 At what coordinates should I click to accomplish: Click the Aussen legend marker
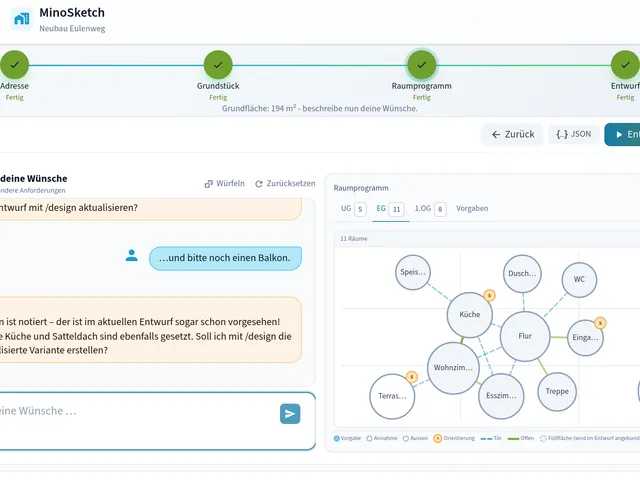click(406, 438)
